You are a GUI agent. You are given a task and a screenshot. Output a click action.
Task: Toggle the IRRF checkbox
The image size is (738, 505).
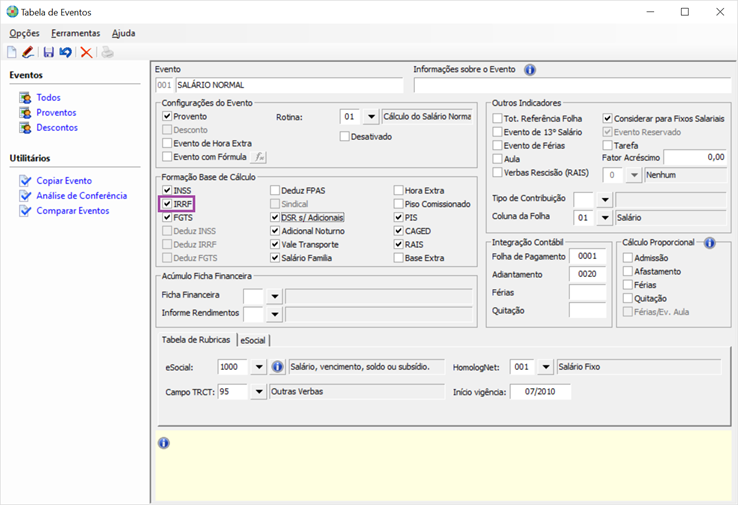(x=167, y=204)
